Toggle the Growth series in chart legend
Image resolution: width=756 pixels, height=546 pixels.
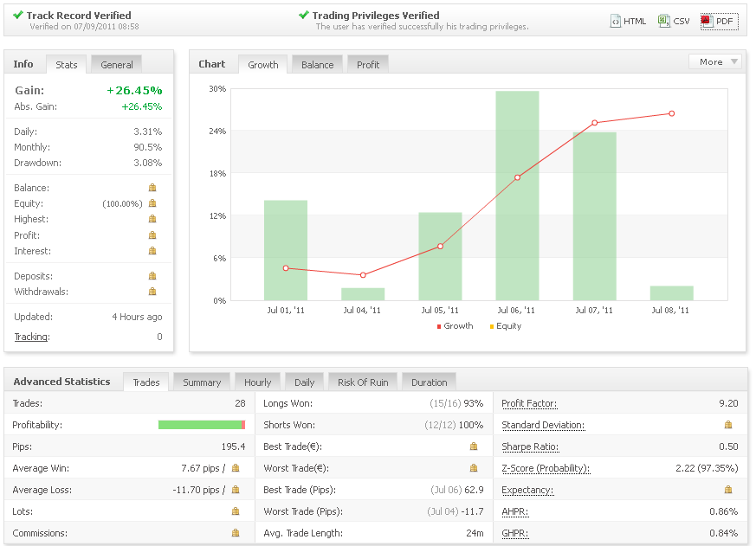(x=455, y=325)
